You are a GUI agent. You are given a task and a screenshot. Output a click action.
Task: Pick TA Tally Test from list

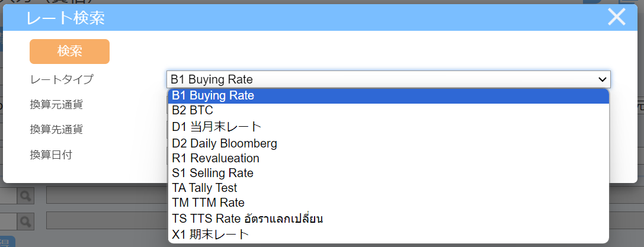click(x=388, y=188)
